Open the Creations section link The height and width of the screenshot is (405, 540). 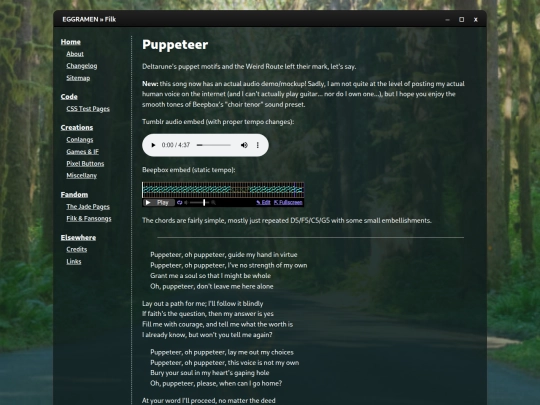click(77, 127)
